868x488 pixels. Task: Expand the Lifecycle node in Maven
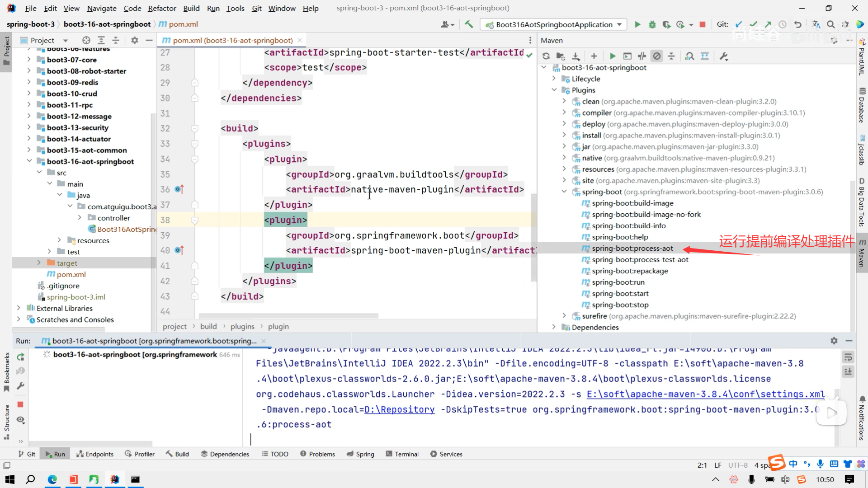[554, 79]
